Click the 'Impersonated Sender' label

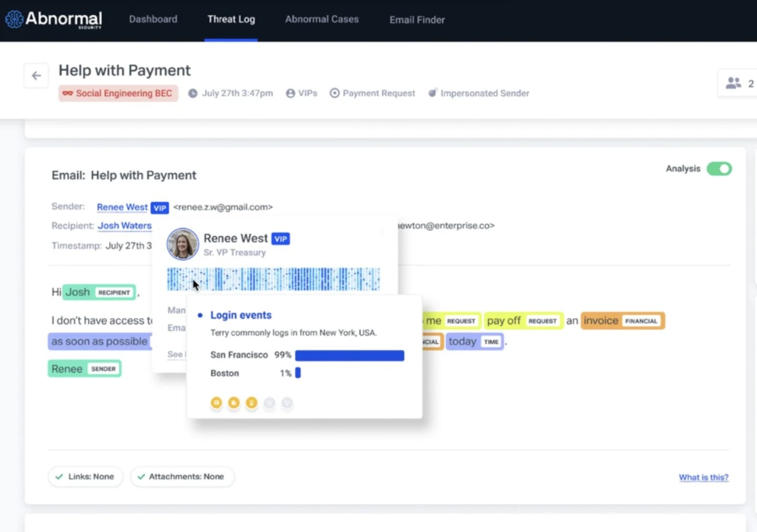pyautogui.click(x=485, y=93)
